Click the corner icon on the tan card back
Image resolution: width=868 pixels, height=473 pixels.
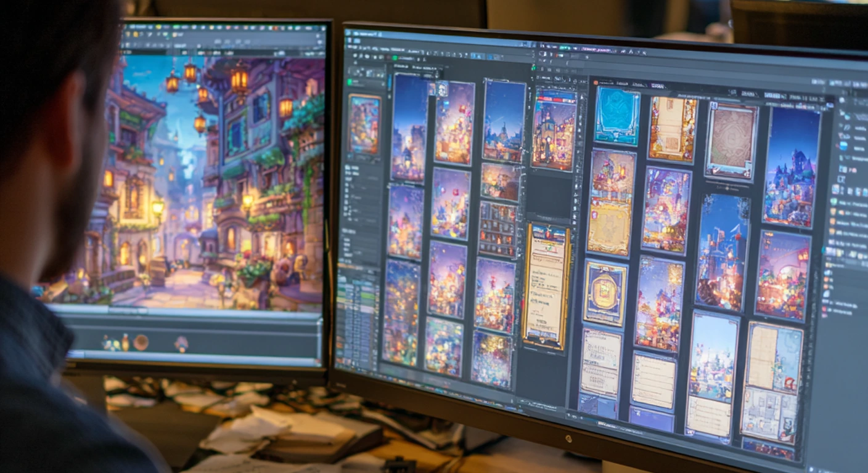coord(713,107)
